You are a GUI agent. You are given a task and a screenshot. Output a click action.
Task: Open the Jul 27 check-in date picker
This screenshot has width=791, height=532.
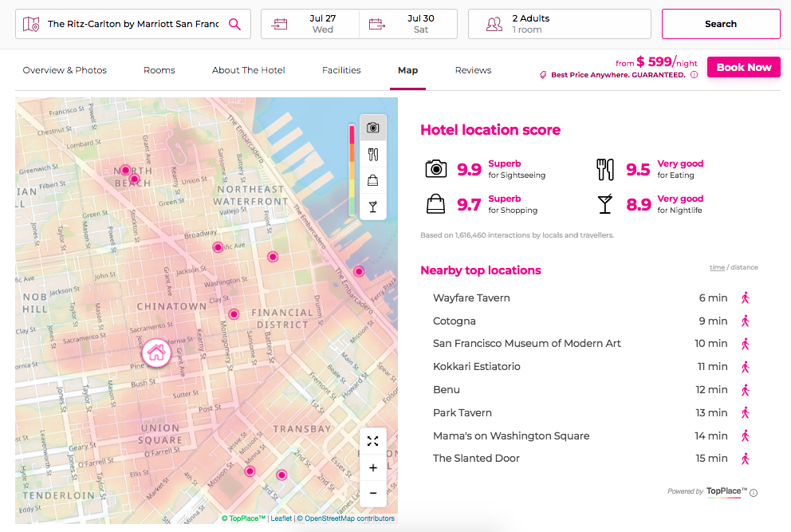click(x=310, y=24)
